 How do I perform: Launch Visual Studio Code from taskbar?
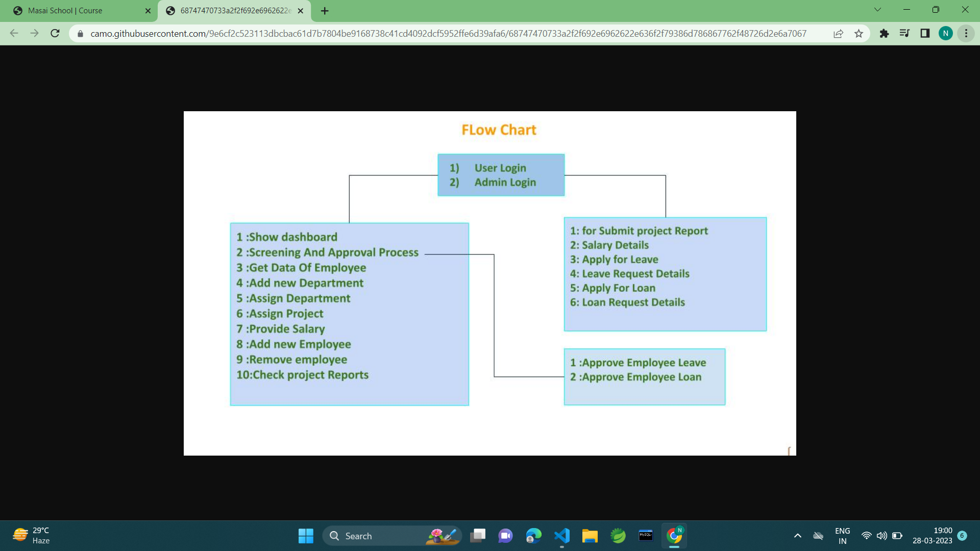click(x=561, y=536)
